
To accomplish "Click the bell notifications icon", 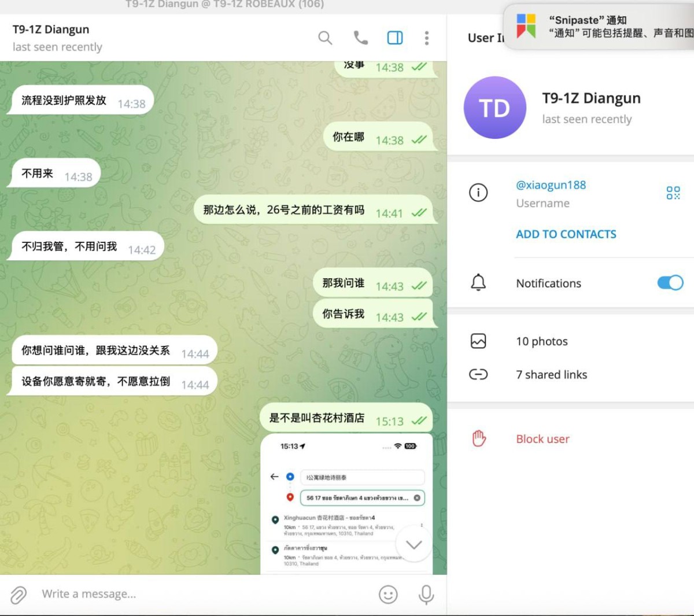I will pyautogui.click(x=478, y=283).
